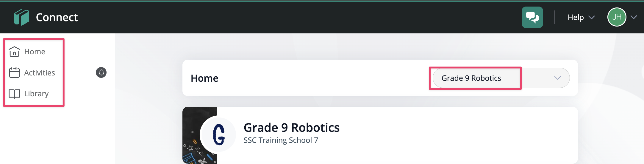
Task: Click the Connect book logo icon
Action: (x=22, y=17)
